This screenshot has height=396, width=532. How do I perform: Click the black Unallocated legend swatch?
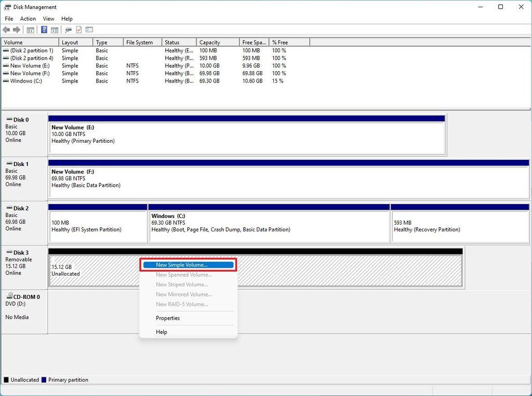tap(5, 379)
